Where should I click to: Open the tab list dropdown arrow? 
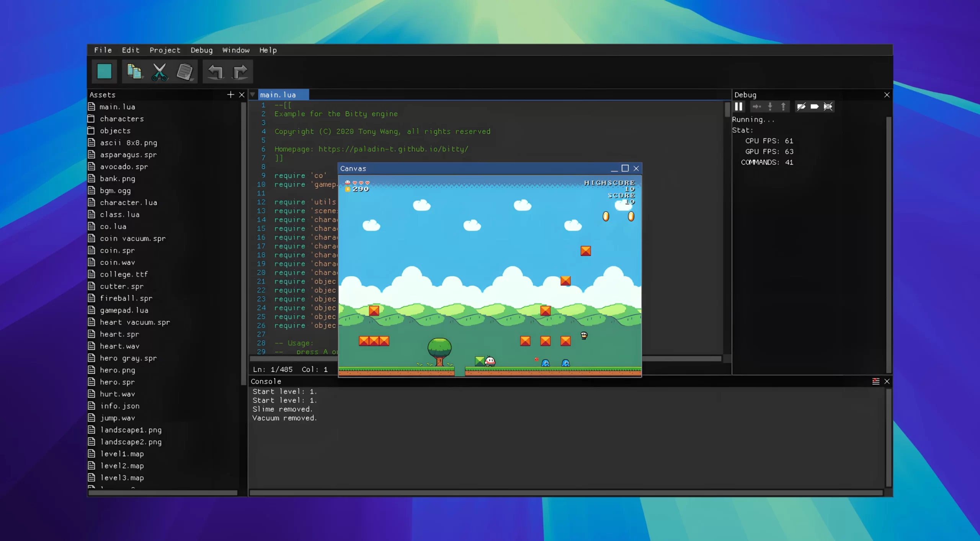point(253,95)
